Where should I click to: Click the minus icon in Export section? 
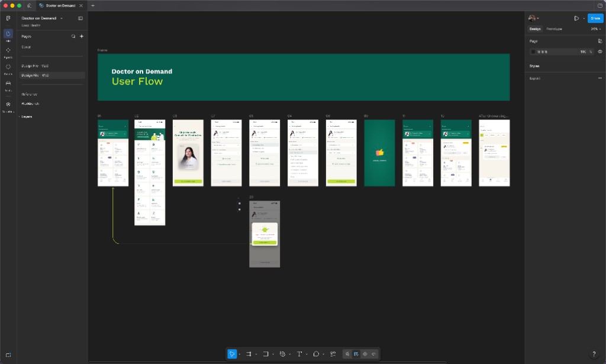tap(600, 78)
